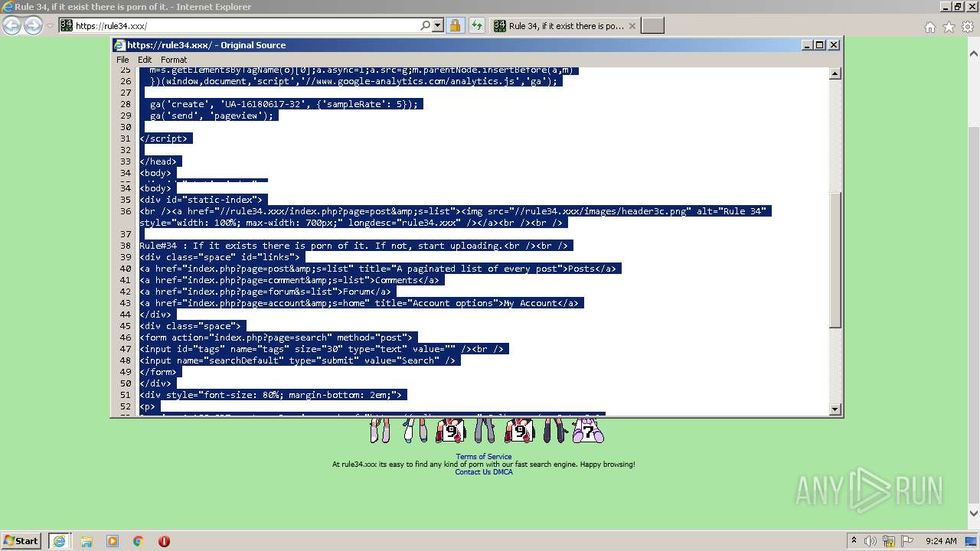The image size is (980, 551).
Task: Refresh the page with the green arrows icon
Action: click(x=477, y=25)
